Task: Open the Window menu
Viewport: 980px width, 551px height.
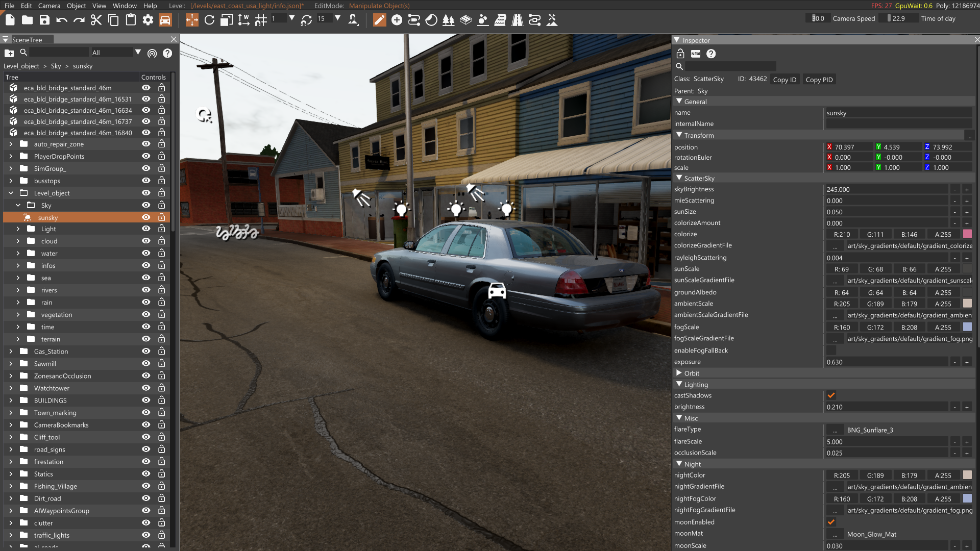Action: [x=125, y=6]
